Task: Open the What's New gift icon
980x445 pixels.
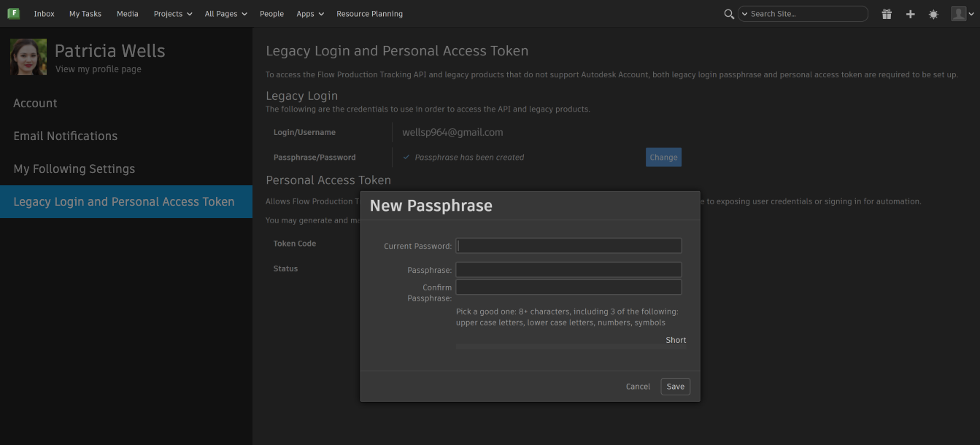Action: point(887,14)
